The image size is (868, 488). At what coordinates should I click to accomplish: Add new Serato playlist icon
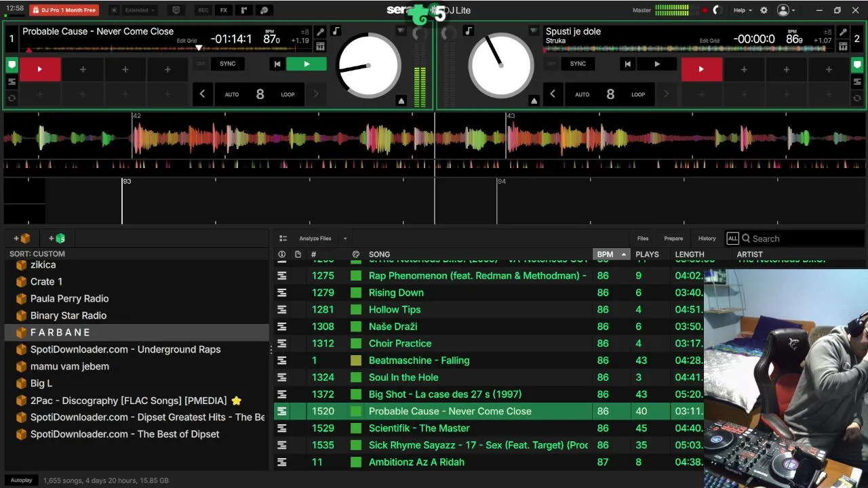pyautogui.click(x=57, y=239)
